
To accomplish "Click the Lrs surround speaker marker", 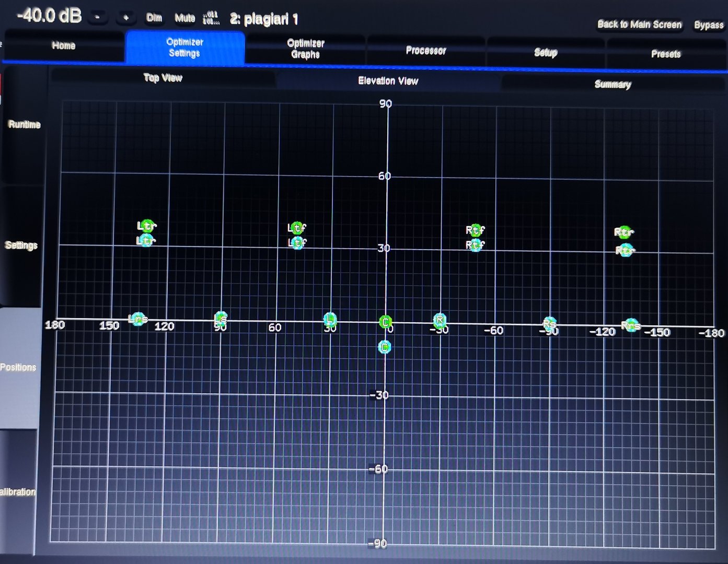I will point(138,319).
